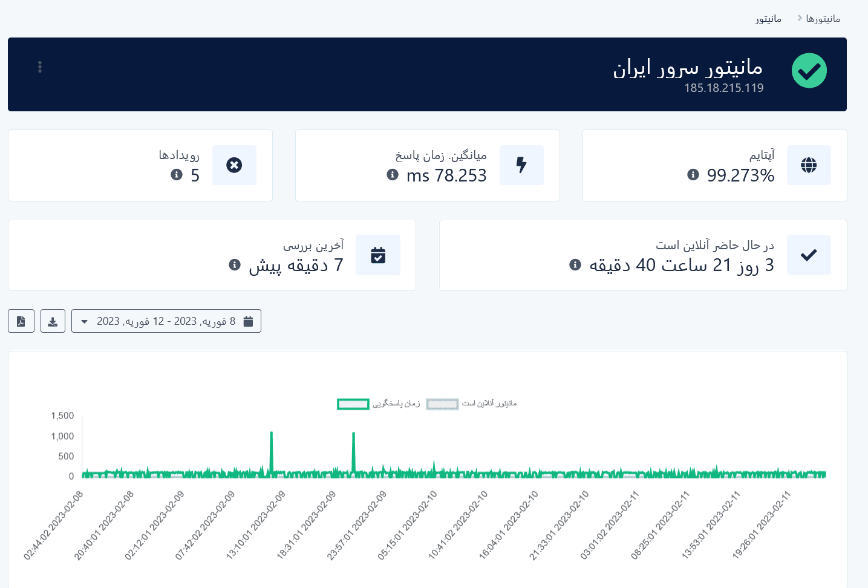Click the PDF export icon

(21, 321)
